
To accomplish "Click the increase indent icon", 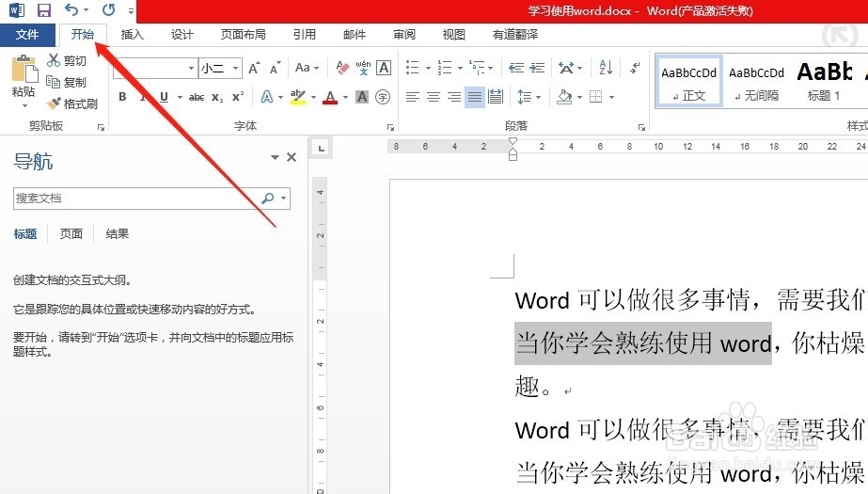I will pos(537,68).
